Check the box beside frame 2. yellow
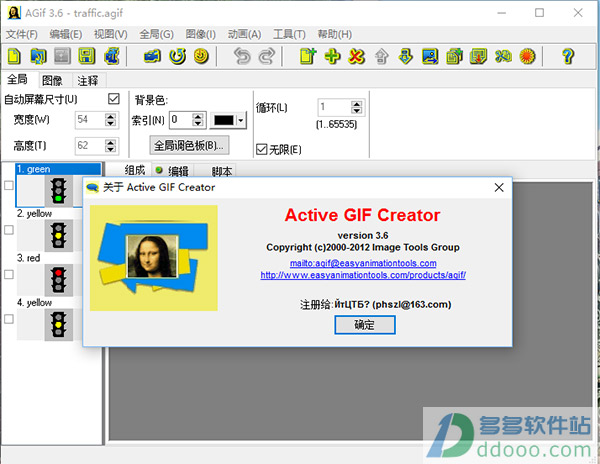The height and width of the screenshot is (464, 600). (x=9, y=230)
